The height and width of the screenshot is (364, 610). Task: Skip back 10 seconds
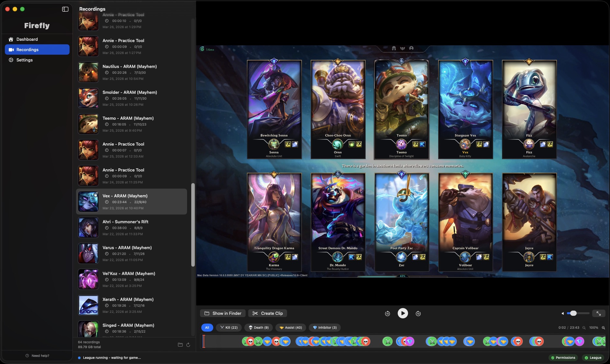click(x=387, y=313)
